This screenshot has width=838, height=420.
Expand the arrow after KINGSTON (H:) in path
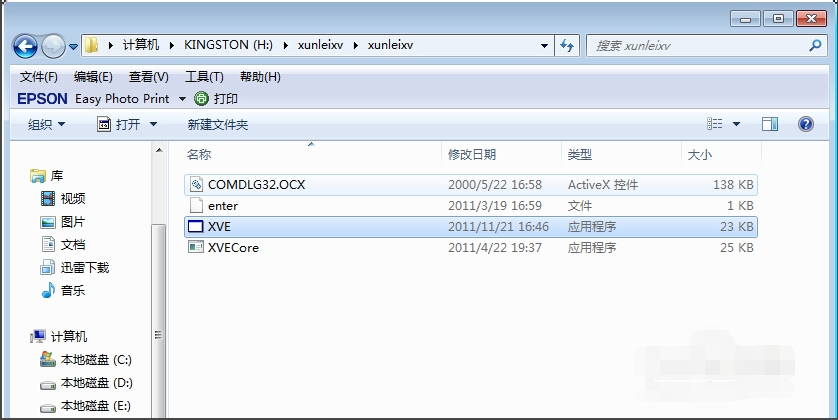(x=285, y=45)
